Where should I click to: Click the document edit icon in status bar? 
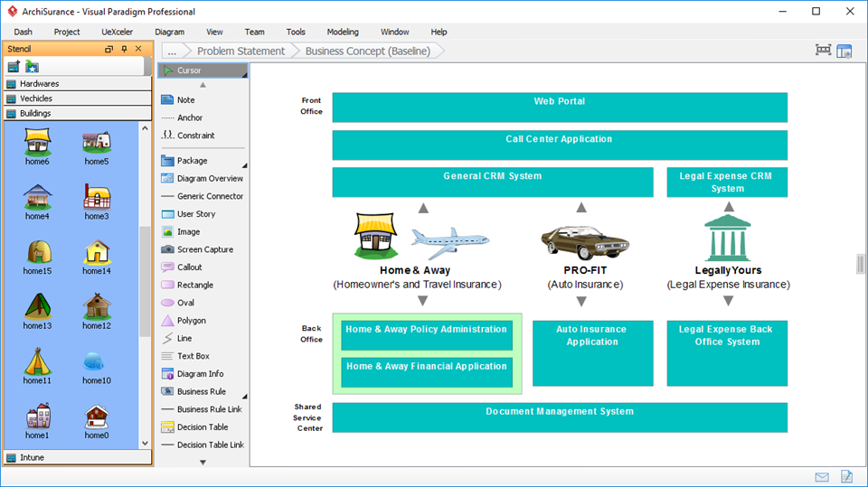coord(846,476)
